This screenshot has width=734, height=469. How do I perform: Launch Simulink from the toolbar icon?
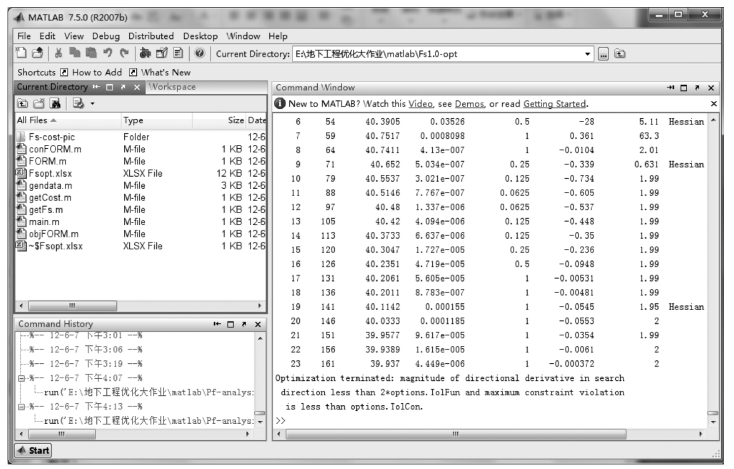(x=145, y=53)
